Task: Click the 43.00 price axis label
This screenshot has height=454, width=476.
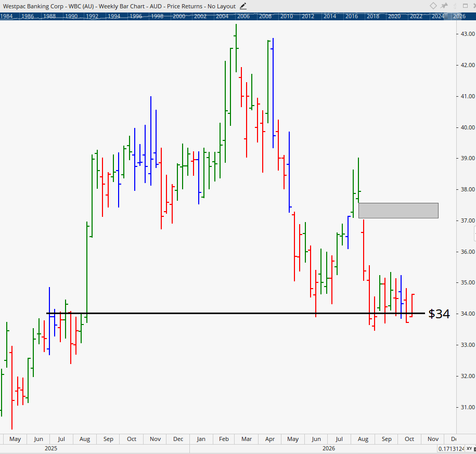Action: tap(468, 34)
